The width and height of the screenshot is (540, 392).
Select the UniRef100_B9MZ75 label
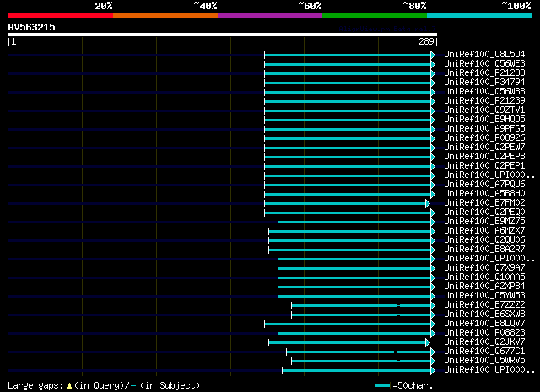(x=484, y=222)
